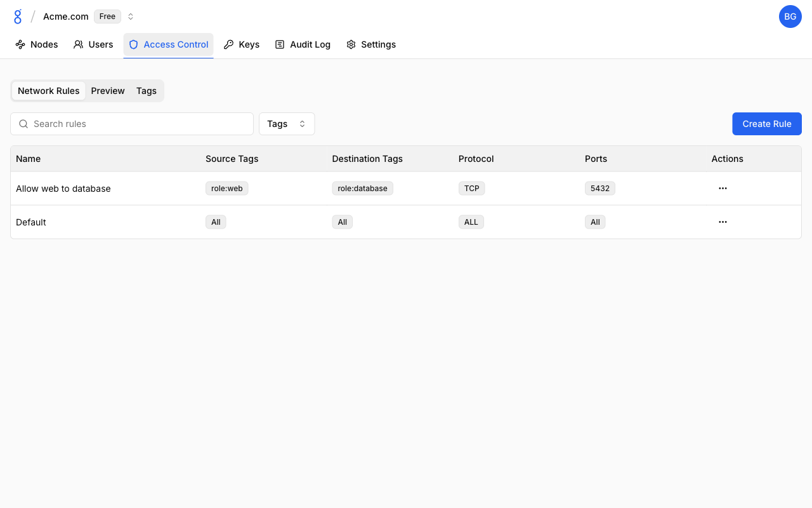This screenshot has height=508, width=812.
Task: Expand the Acme.com organization switcher
Action: click(x=131, y=17)
